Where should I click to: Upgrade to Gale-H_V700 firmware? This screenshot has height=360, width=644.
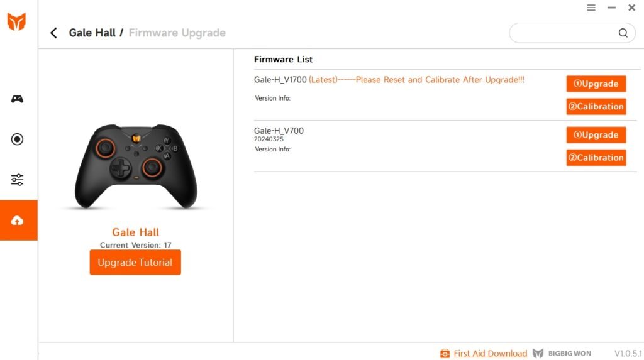tap(596, 135)
